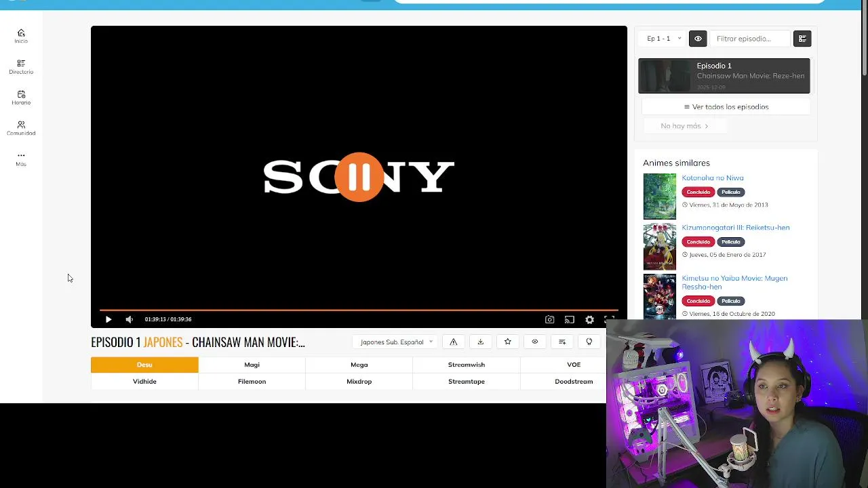Screen dimensions: 868x488
Task: Open the Japones Sub. Español language dropdown
Action: click(x=396, y=342)
